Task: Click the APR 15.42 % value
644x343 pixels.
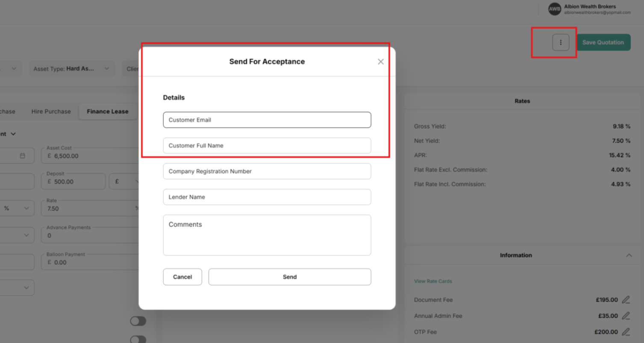Action: tap(620, 155)
